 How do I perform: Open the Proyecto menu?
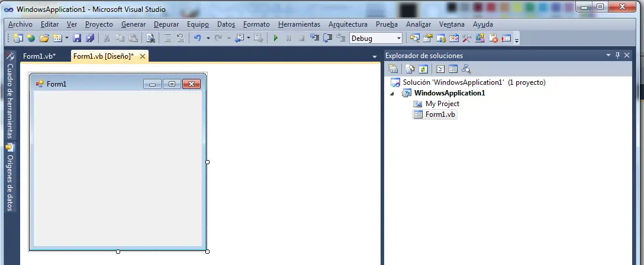coord(99,24)
